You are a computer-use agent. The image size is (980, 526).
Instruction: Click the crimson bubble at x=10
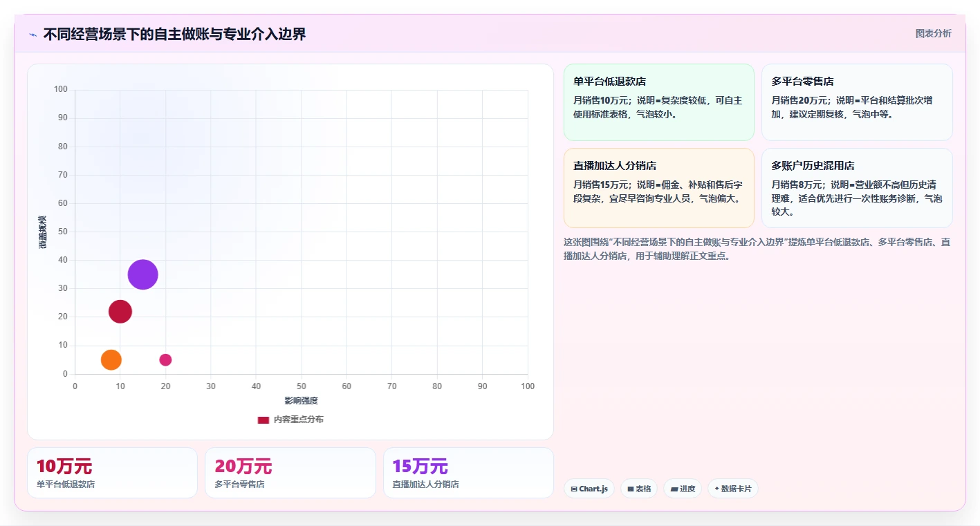(120, 311)
